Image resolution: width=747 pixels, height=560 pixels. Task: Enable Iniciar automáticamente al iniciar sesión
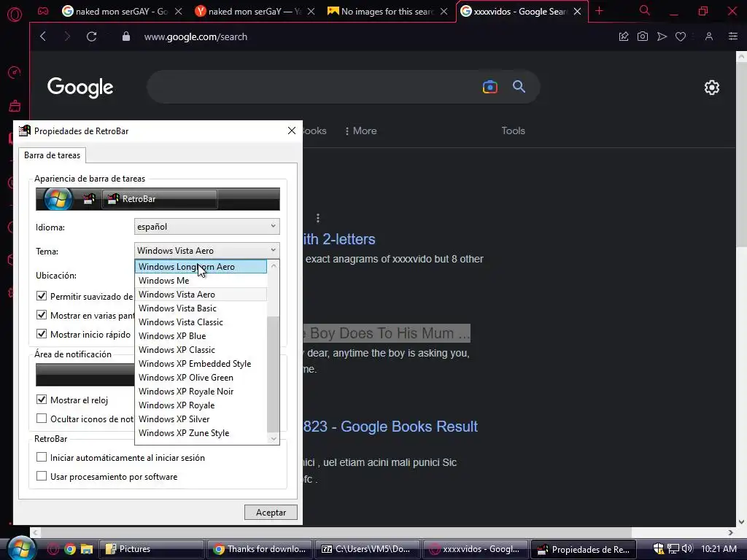click(42, 457)
